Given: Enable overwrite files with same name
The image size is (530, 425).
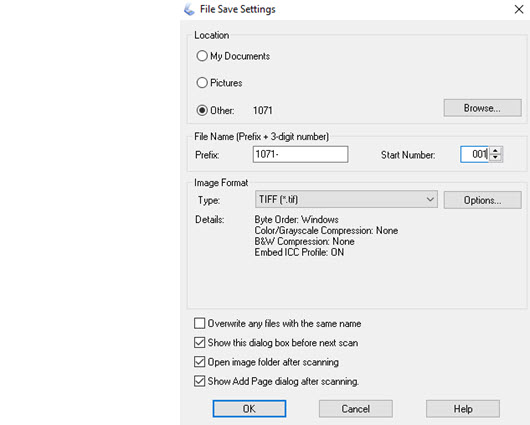Looking at the screenshot, I should click(199, 323).
